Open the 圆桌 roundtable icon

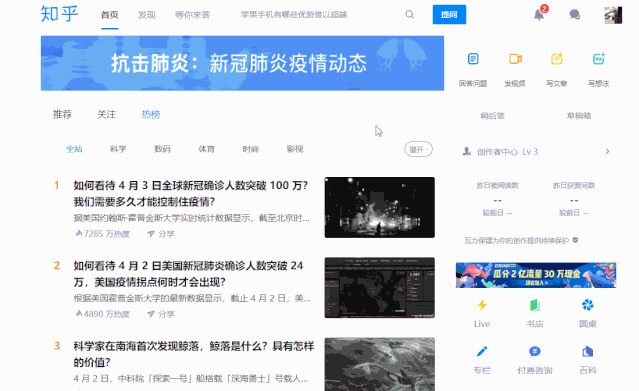coord(588,305)
